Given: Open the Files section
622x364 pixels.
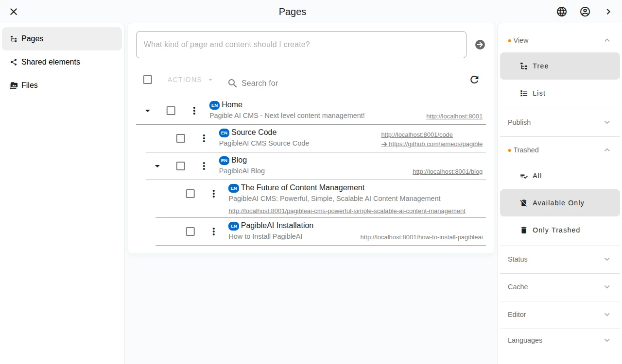Looking at the screenshot, I should click(x=29, y=85).
